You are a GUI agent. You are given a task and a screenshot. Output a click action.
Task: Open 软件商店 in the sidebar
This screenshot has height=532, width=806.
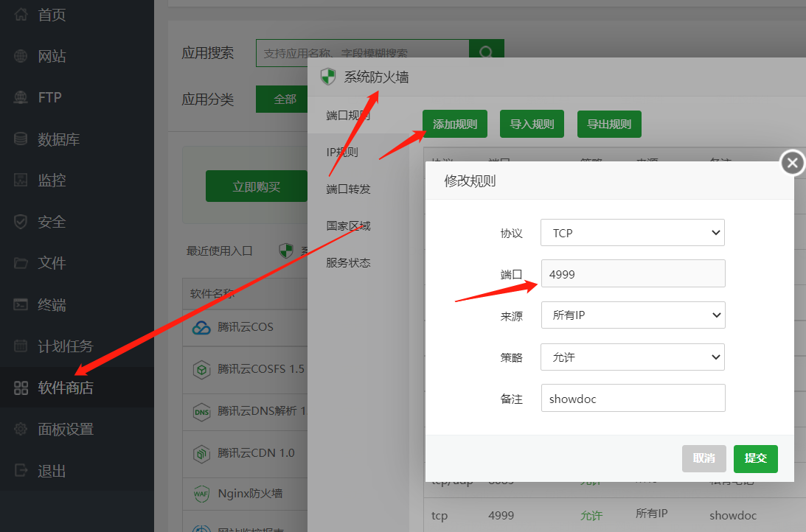(x=77, y=387)
